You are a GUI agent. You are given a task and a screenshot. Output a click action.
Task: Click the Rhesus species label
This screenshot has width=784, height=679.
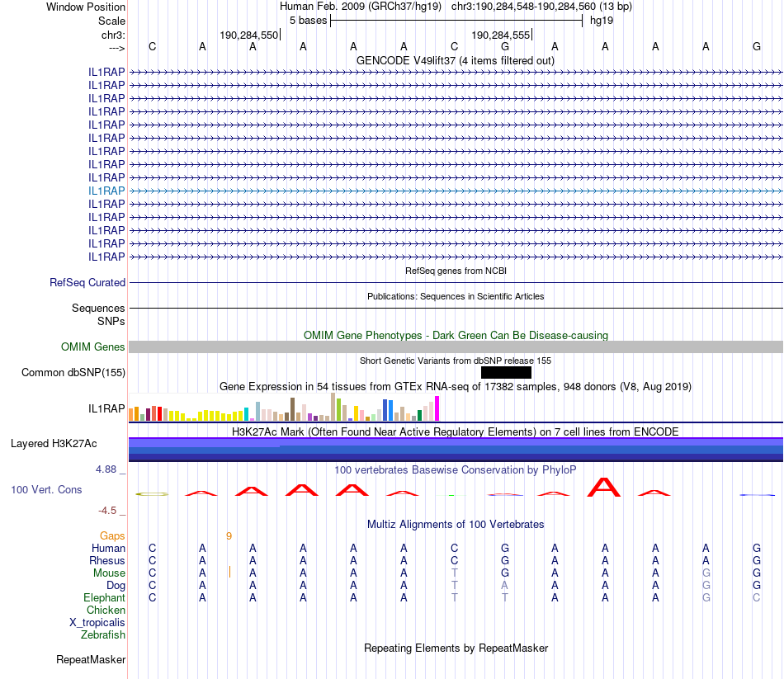point(107,561)
